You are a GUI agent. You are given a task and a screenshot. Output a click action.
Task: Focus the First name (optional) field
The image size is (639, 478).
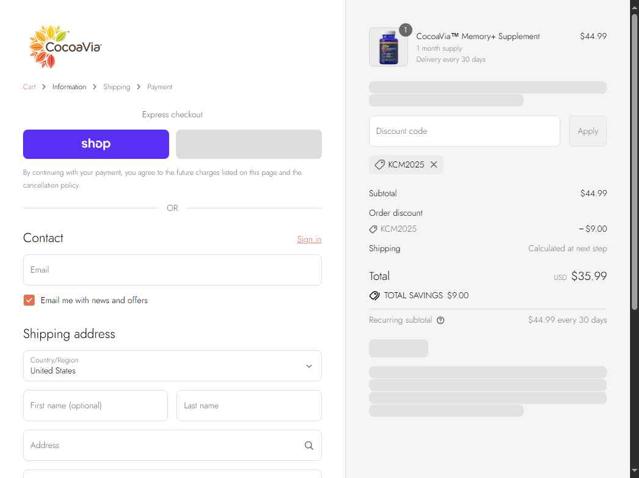tap(95, 405)
